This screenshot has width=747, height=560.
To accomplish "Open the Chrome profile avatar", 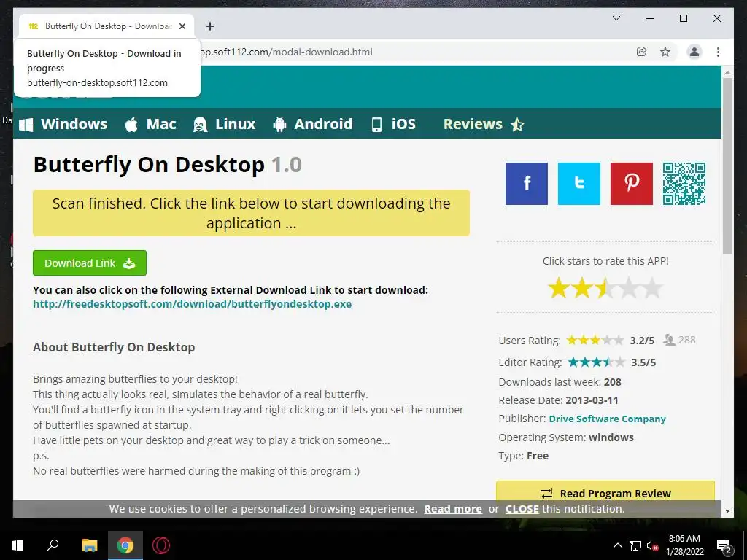I will [x=694, y=52].
